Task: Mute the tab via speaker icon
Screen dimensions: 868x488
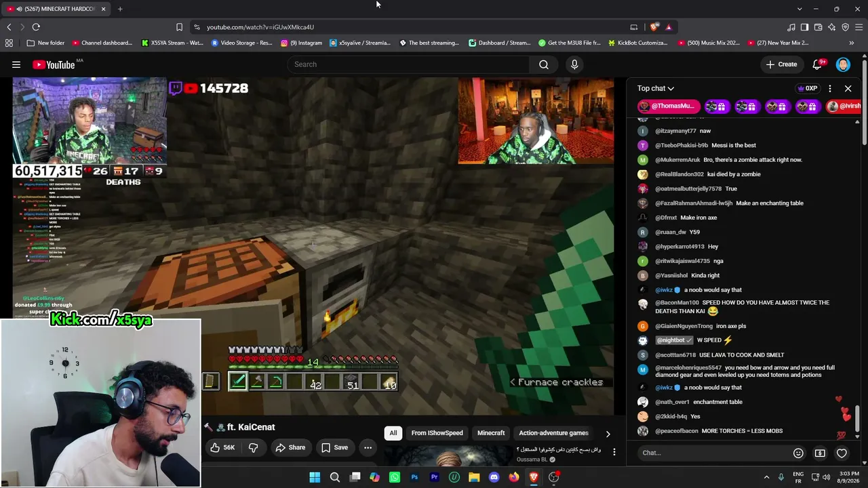Action: pyautogui.click(x=18, y=9)
